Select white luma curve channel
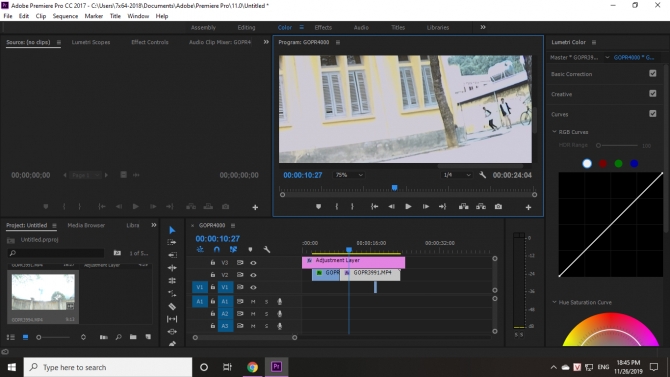This screenshot has height=377, width=670. [x=587, y=163]
